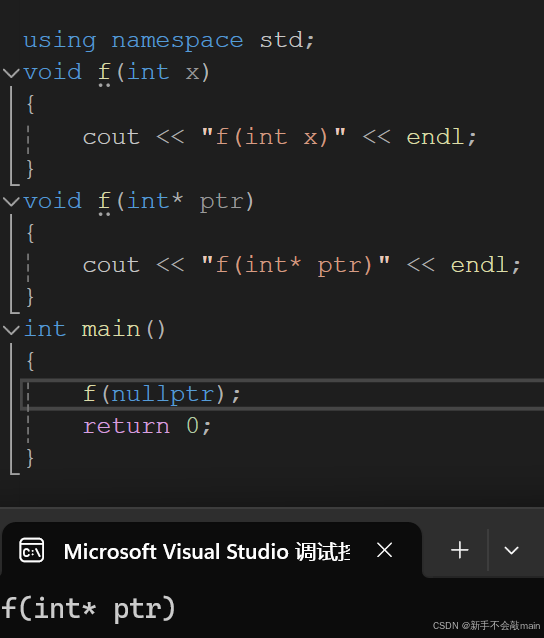
Task: Click the f name in f(int x)
Action: pyautogui.click(x=105, y=73)
